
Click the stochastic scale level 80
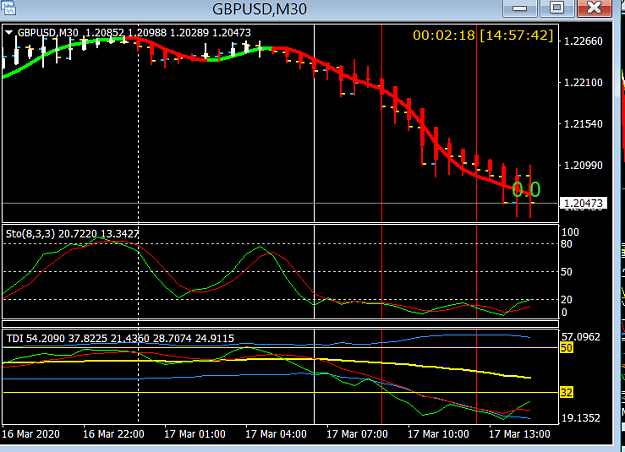(x=566, y=244)
